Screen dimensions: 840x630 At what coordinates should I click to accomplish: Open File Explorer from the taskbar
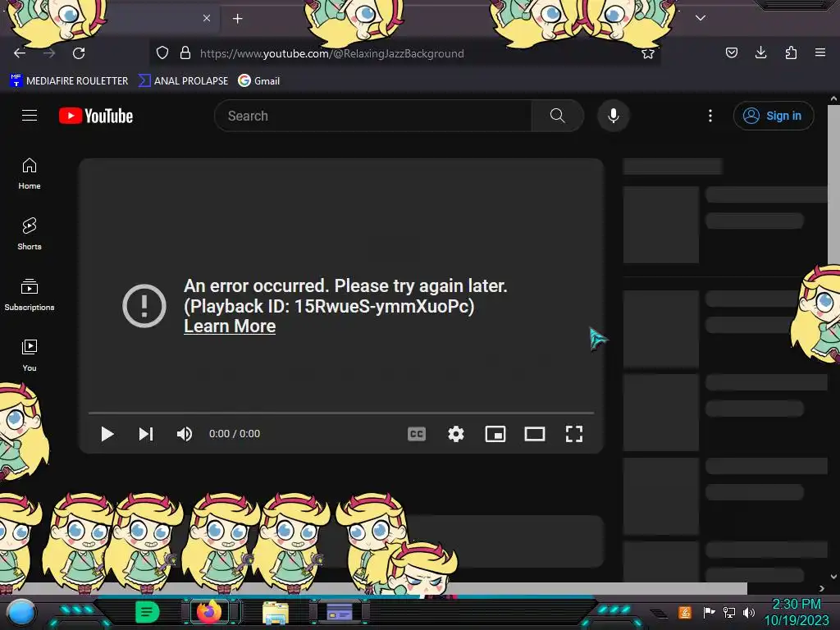(276, 612)
